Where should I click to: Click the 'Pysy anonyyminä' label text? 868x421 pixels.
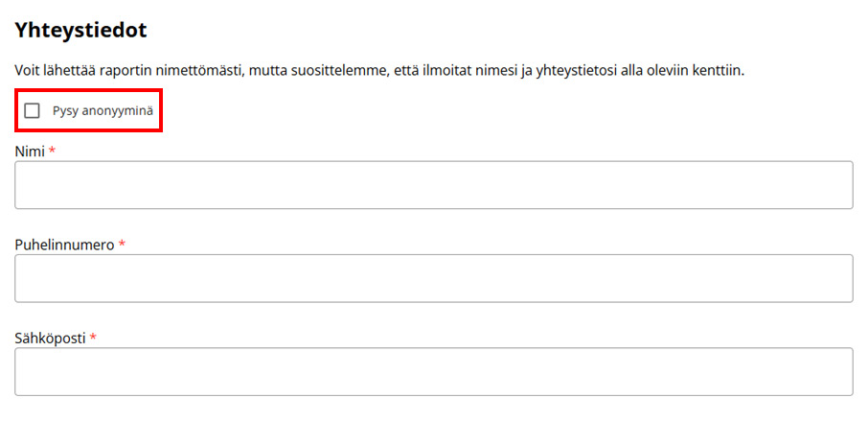[103, 111]
